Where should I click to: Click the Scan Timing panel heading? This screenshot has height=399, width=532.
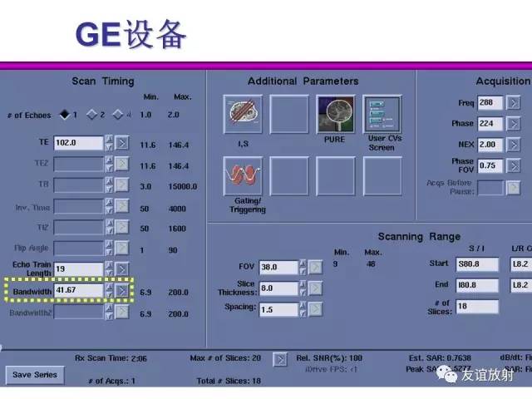(103, 81)
